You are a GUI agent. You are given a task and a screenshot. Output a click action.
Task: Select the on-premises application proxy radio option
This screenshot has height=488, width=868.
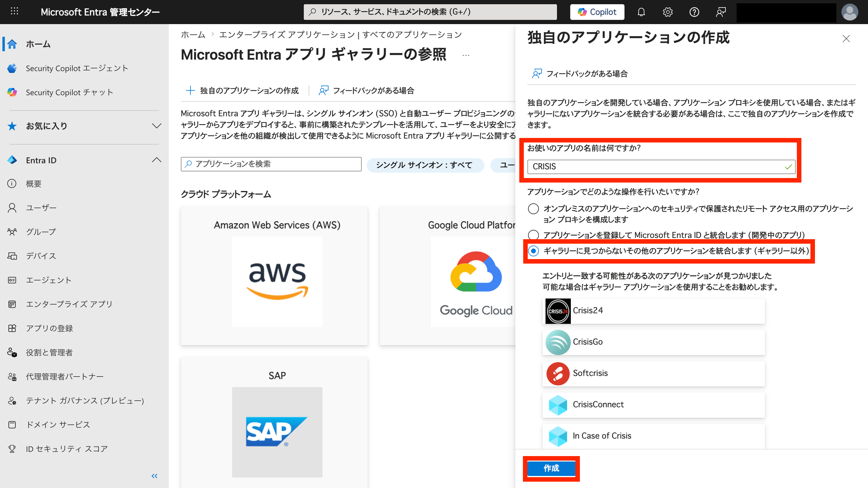pyautogui.click(x=533, y=209)
